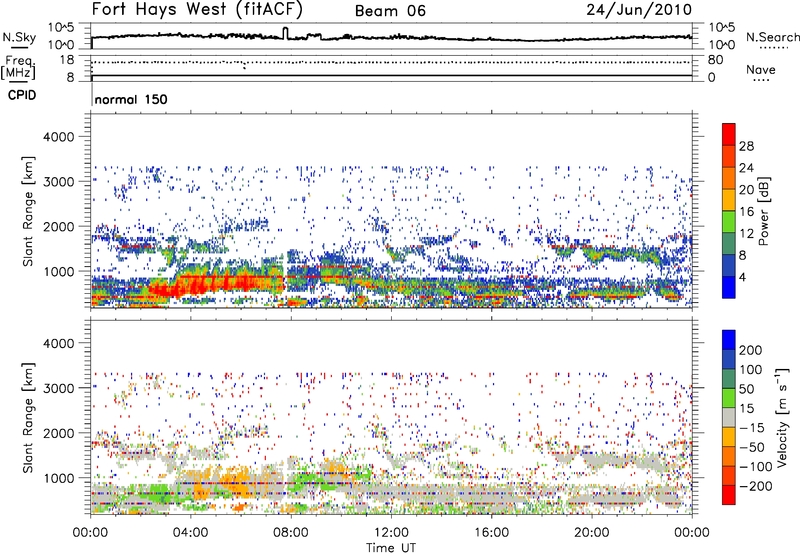Click the "200" label on Velocity colorbar

tap(751, 350)
